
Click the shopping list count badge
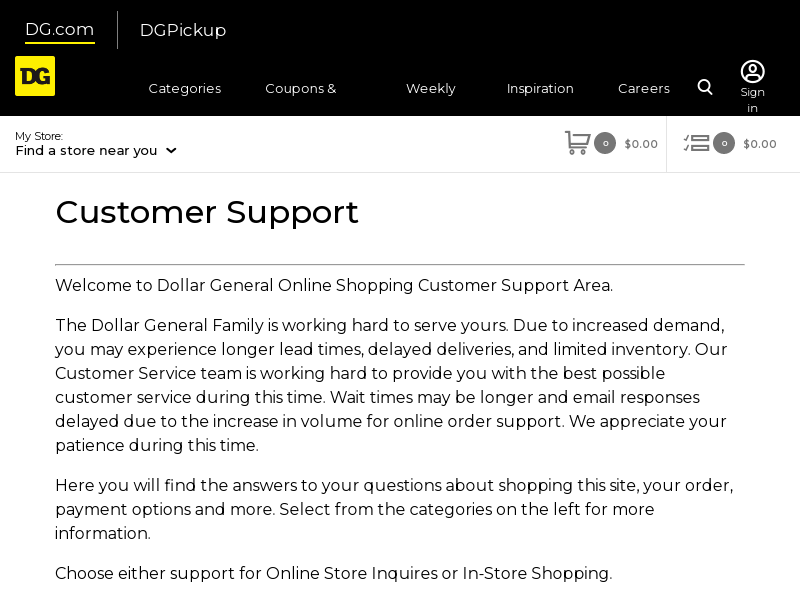pyautogui.click(x=724, y=143)
